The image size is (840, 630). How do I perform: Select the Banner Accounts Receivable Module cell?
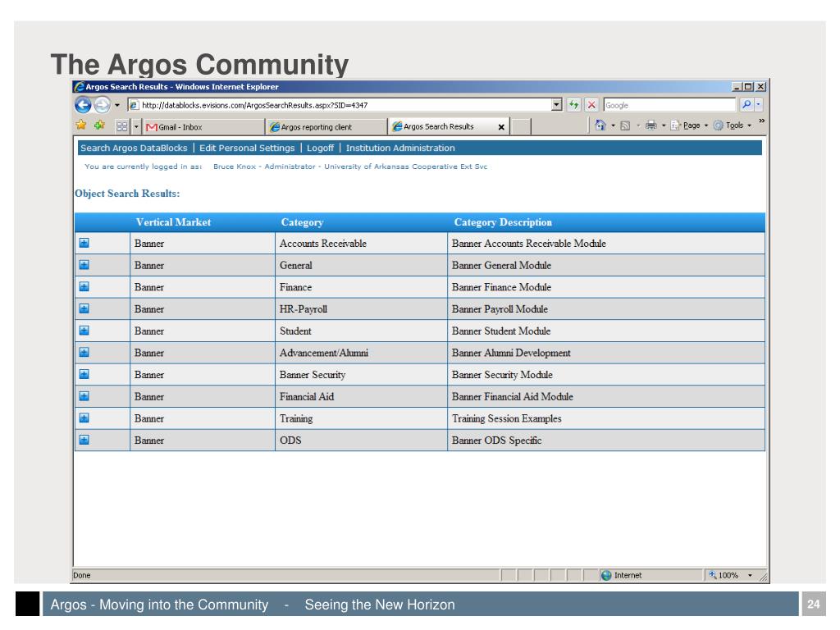606,243
